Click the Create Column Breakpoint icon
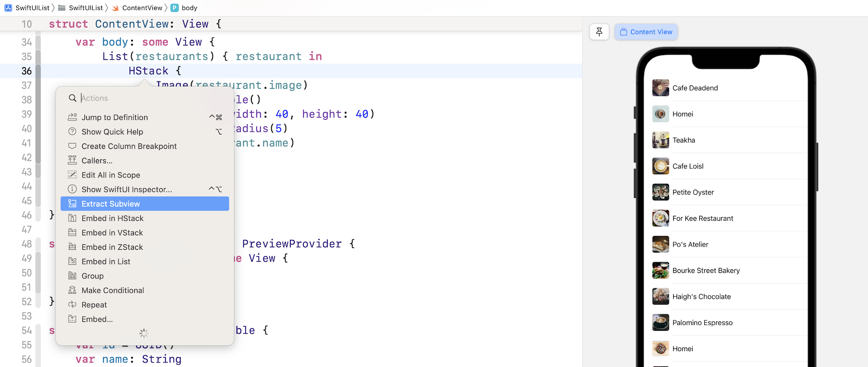Viewport: 868px width, 367px height. 72,146
